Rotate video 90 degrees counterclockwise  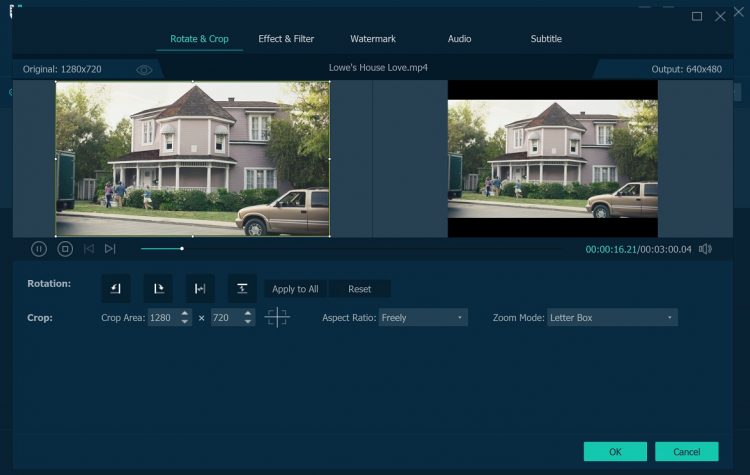click(x=116, y=288)
